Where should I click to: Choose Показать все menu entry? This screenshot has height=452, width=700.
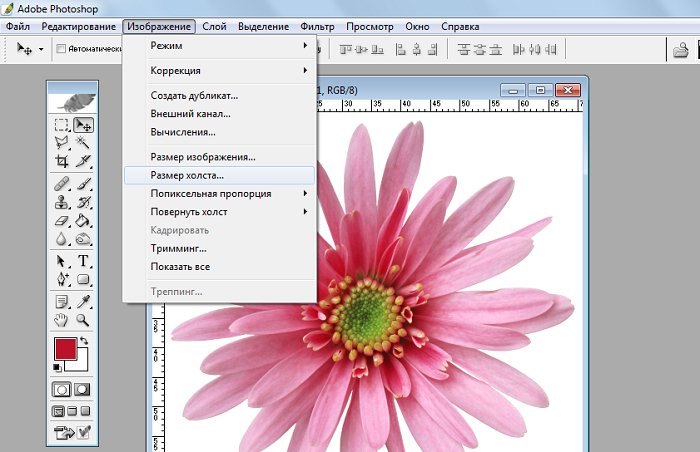click(220, 267)
